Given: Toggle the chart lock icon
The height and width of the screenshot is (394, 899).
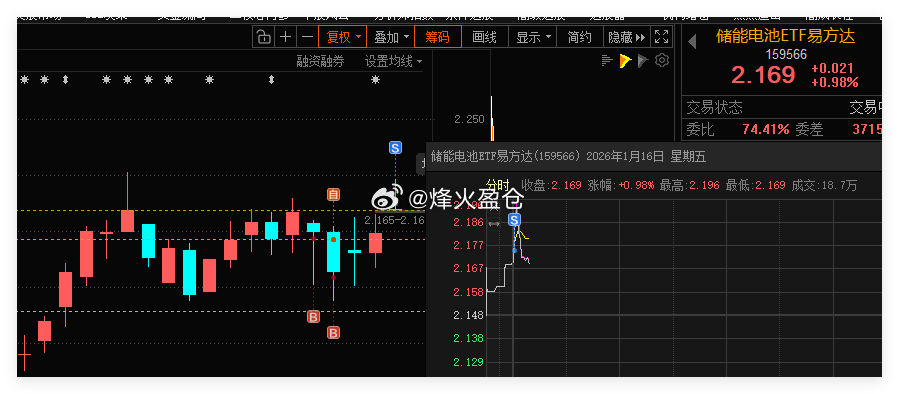Looking at the screenshot, I should 263,37.
